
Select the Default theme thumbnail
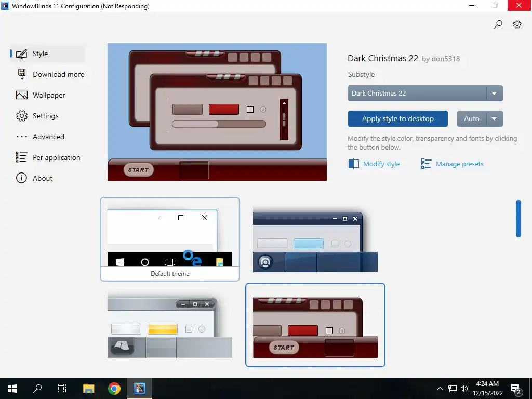pos(170,239)
